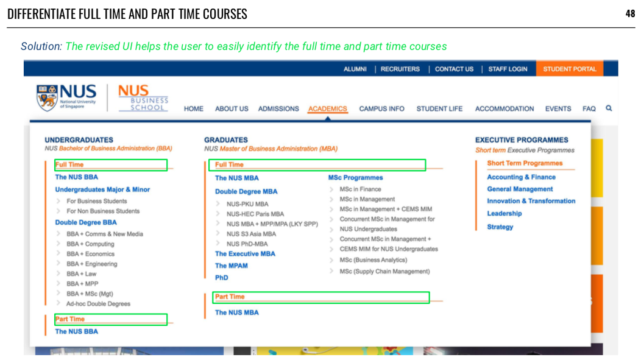Select MSc in Management + CEMS MIM
The width and height of the screenshot is (644, 363).
pyautogui.click(x=386, y=209)
